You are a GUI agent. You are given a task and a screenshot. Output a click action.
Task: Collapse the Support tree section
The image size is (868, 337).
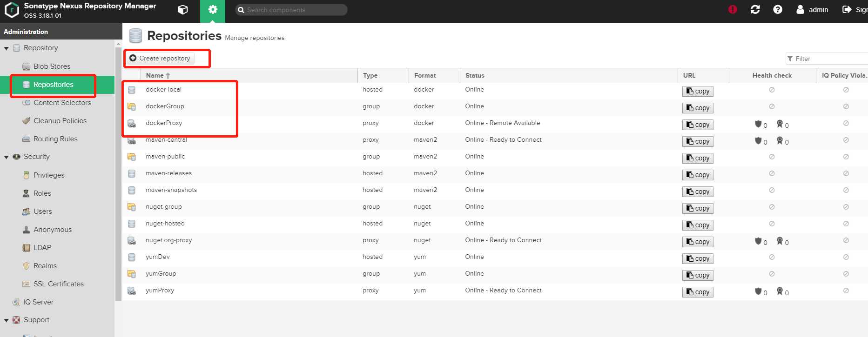[x=7, y=320]
